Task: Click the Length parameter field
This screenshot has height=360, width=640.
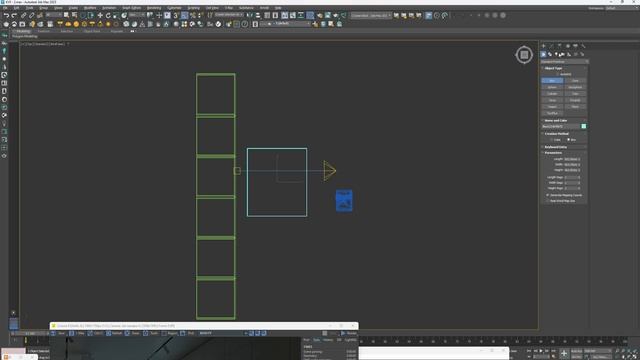Action: [x=571, y=159]
